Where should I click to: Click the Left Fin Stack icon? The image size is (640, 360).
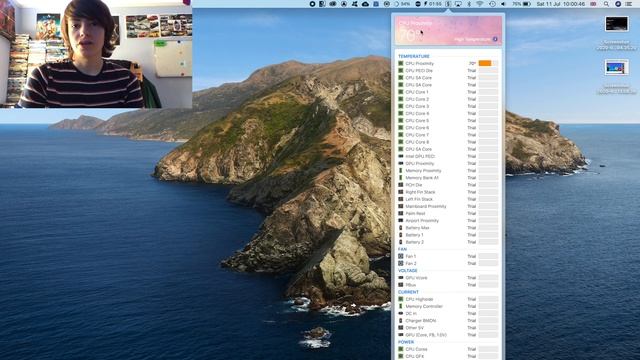click(x=401, y=199)
